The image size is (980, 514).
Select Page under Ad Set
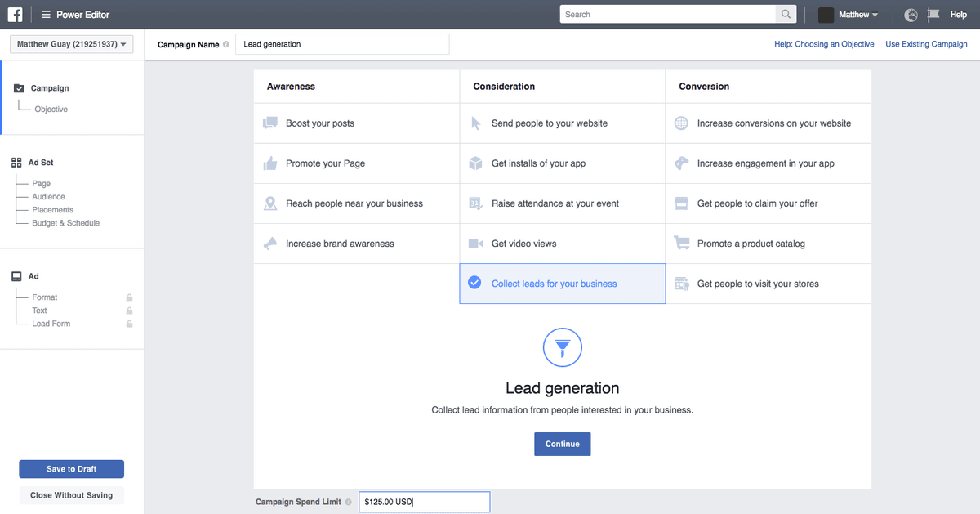41,184
